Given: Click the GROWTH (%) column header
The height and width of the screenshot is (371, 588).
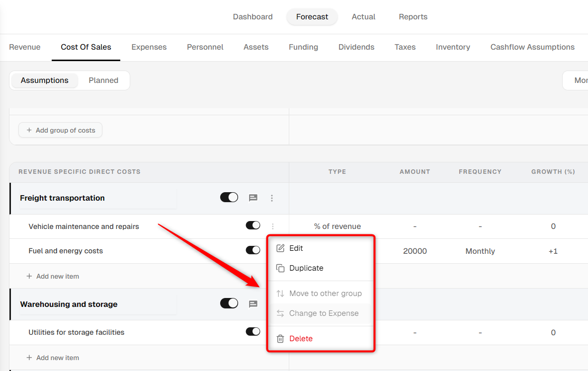Looking at the screenshot, I should pyautogui.click(x=553, y=172).
